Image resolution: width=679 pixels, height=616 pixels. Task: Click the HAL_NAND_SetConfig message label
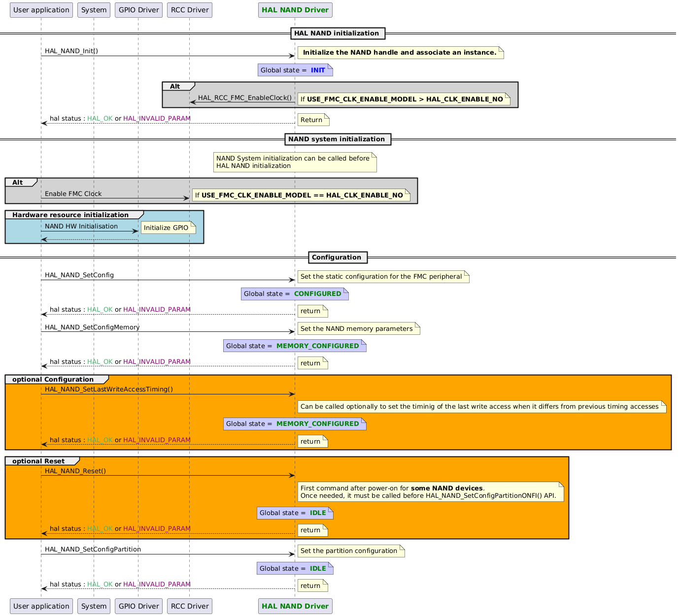pos(79,275)
